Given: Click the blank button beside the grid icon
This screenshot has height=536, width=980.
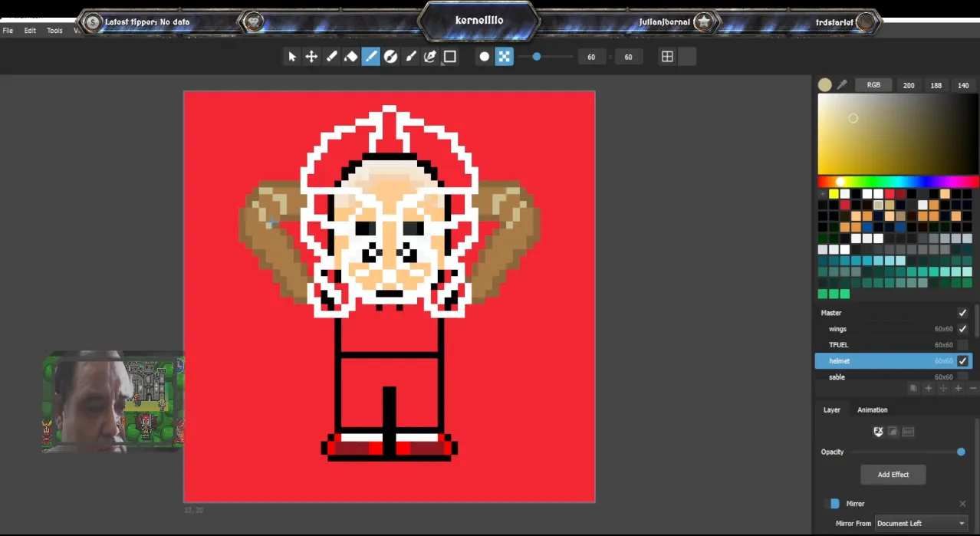Looking at the screenshot, I should coord(687,57).
